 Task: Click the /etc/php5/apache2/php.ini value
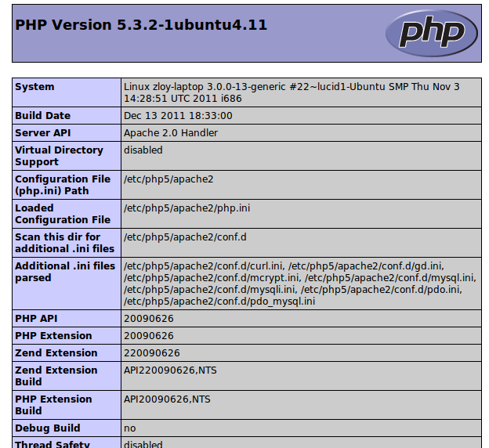click(x=187, y=208)
